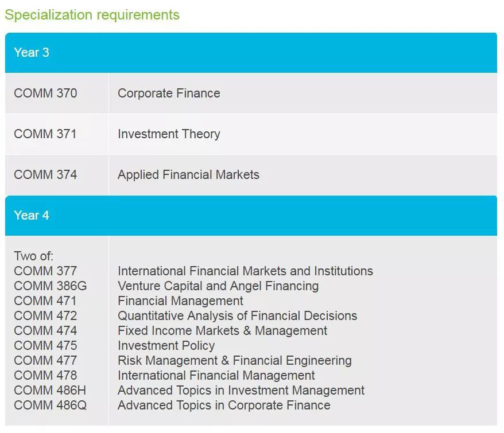Click the Specialization requirements heading
The height and width of the screenshot is (433, 504).
pos(92,15)
